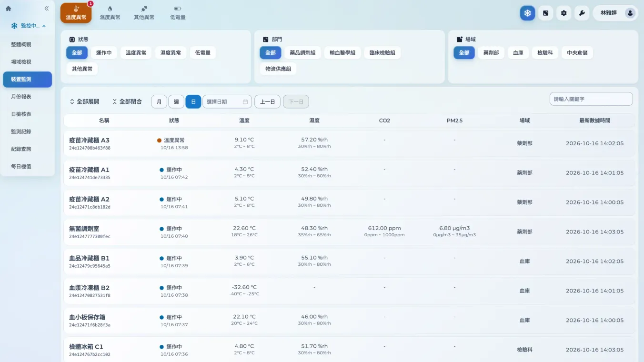Click the snowflake monitoring button top right

[x=528, y=13]
